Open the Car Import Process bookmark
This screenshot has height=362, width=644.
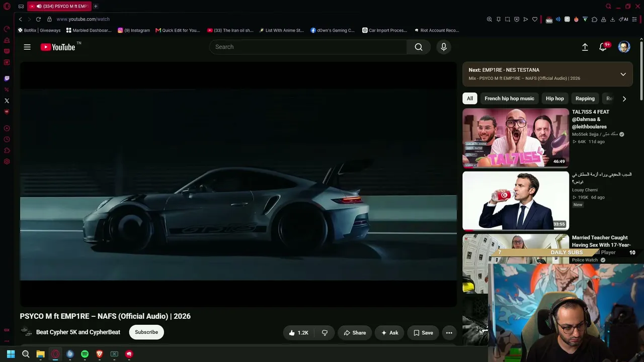tap(385, 30)
